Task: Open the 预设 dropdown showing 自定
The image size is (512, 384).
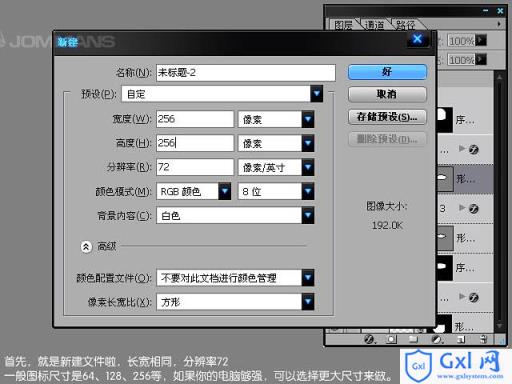Action: click(222, 94)
